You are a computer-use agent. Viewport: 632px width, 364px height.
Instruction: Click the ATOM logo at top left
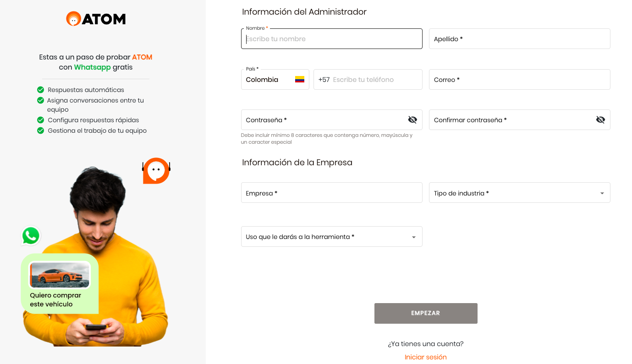[x=96, y=19]
